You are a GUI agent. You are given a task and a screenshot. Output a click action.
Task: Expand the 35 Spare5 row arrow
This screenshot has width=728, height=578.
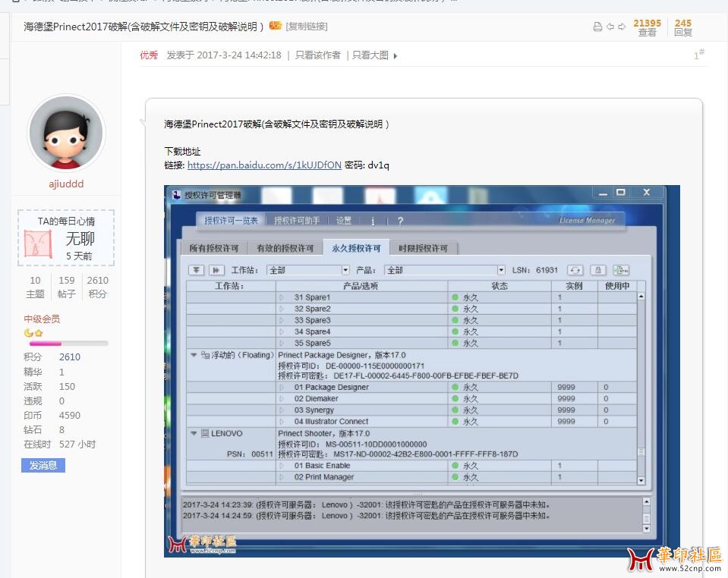tap(282, 344)
